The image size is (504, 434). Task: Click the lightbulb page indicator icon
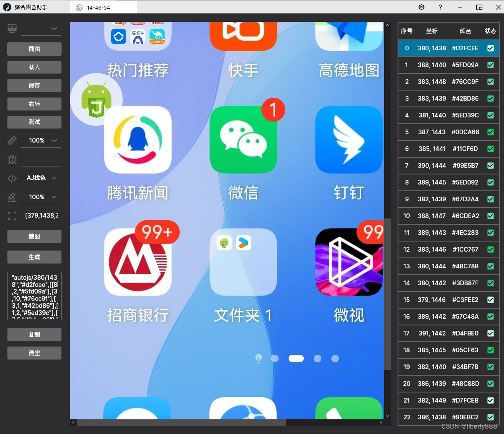(259, 358)
